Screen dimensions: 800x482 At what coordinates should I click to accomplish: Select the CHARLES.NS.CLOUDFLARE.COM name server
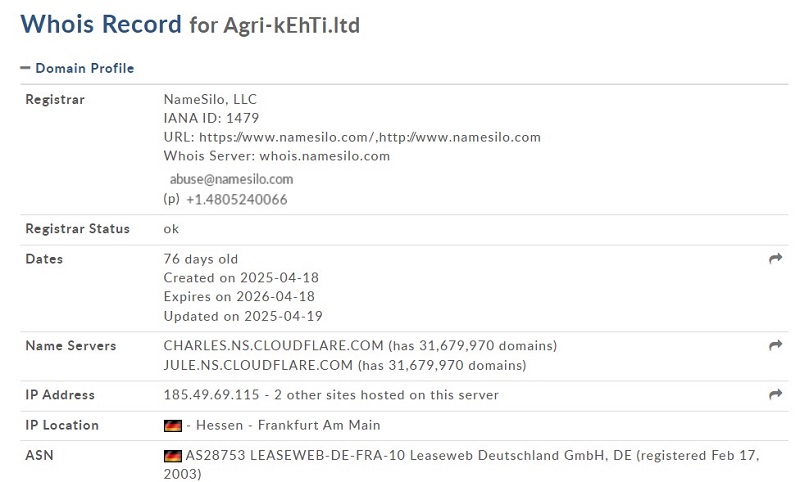(x=273, y=346)
